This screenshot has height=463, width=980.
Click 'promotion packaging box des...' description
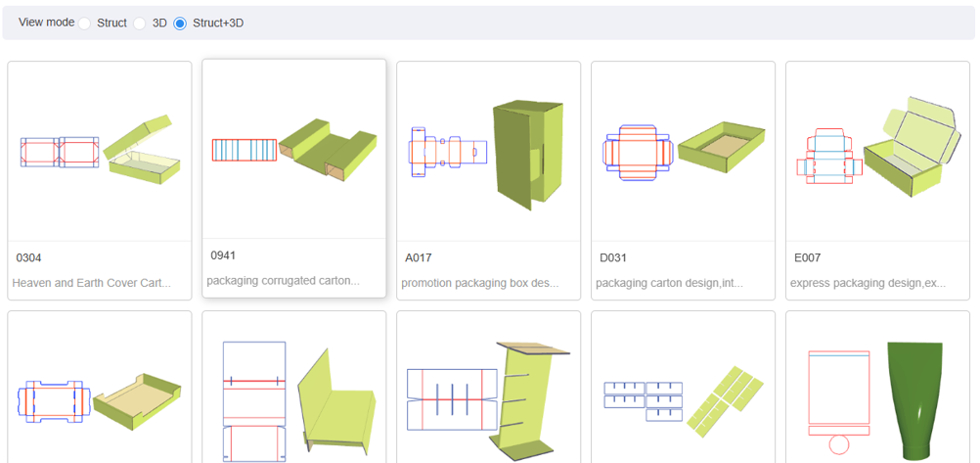(480, 283)
